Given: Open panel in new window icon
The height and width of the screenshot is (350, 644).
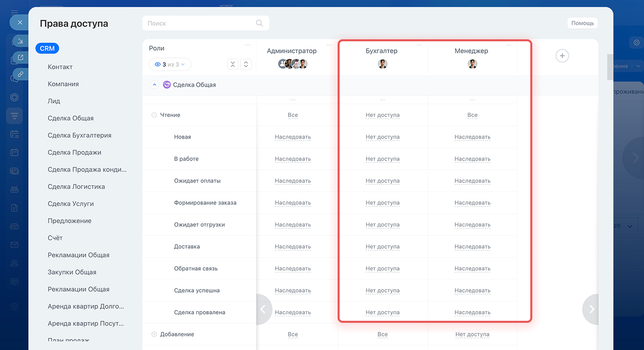Looking at the screenshot, I should (x=21, y=57).
